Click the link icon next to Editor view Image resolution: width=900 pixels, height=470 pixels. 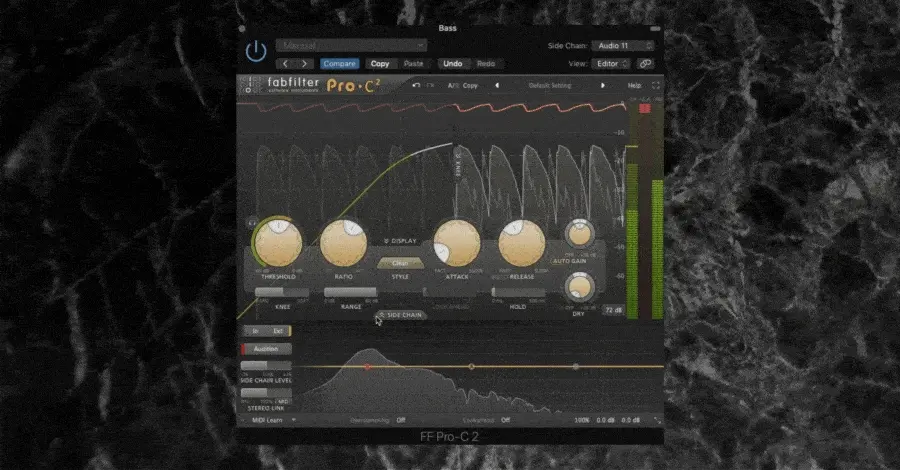tap(645, 64)
